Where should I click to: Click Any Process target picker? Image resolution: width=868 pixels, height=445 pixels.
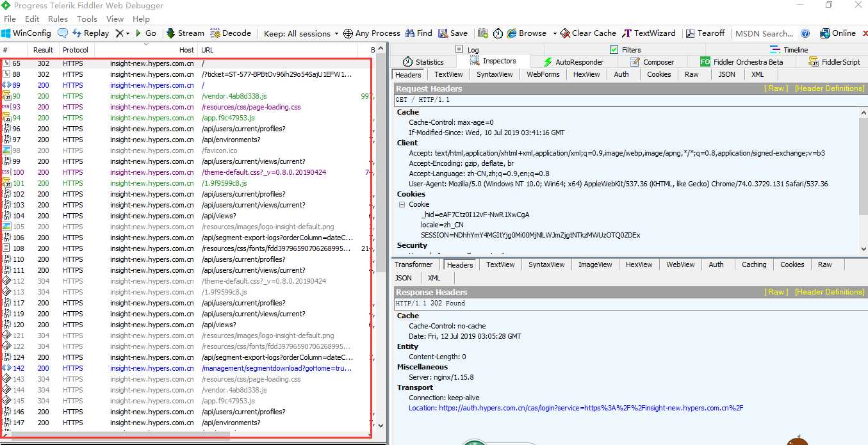pyautogui.click(x=372, y=33)
